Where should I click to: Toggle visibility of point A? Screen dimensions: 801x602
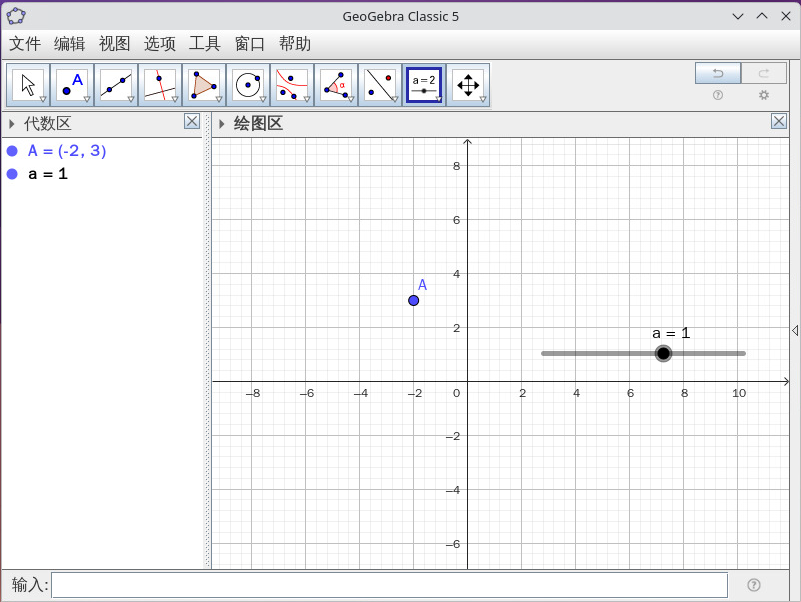12,151
